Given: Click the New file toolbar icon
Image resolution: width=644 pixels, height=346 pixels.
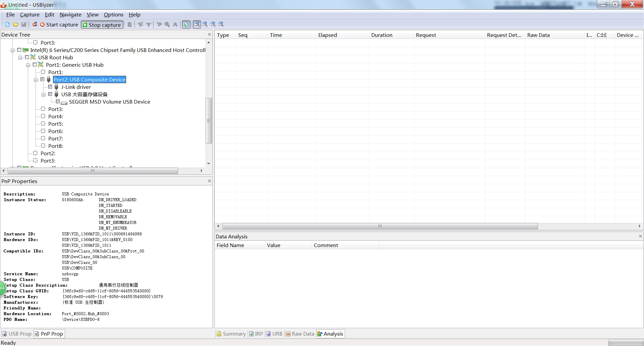Looking at the screenshot, I should 7,24.
